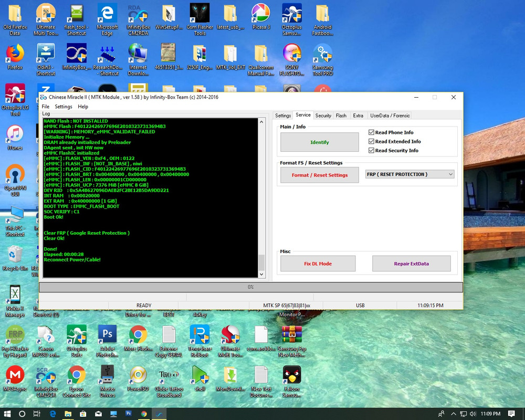525x420 pixels.
Task: Open Cortana search circle on taskbar
Action: [22, 414]
